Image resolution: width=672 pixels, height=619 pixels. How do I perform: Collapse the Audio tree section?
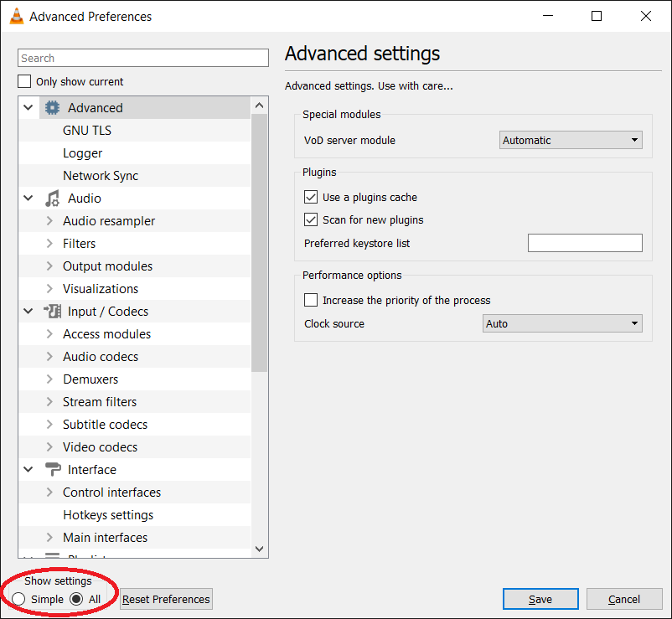click(x=28, y=199)
